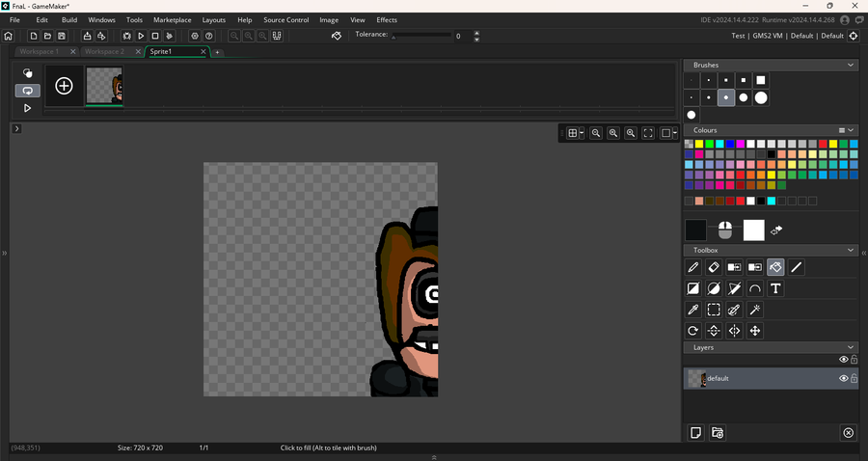
Task: Open the Build menu
Action: coord(69,20)
